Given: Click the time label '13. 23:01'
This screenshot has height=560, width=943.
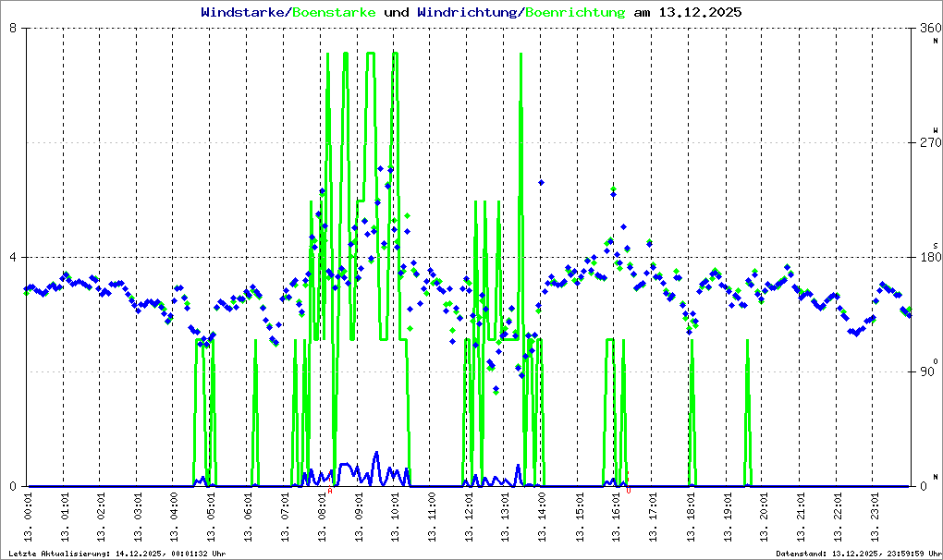Looking at the screenshot, I should (874, 517).
